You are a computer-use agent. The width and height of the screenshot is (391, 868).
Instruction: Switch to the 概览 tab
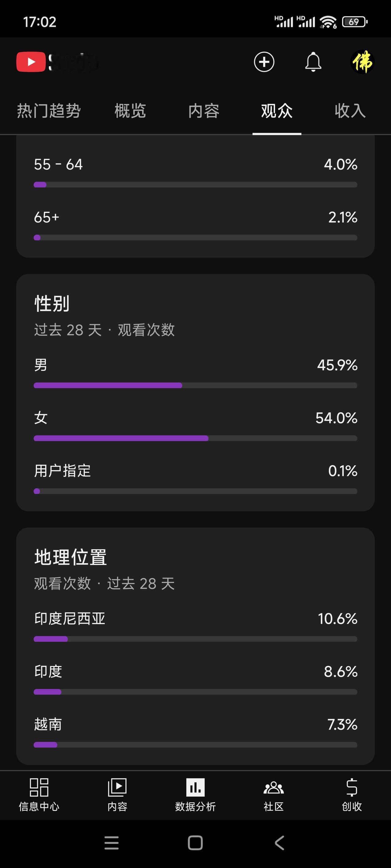(x=130, y=110)
